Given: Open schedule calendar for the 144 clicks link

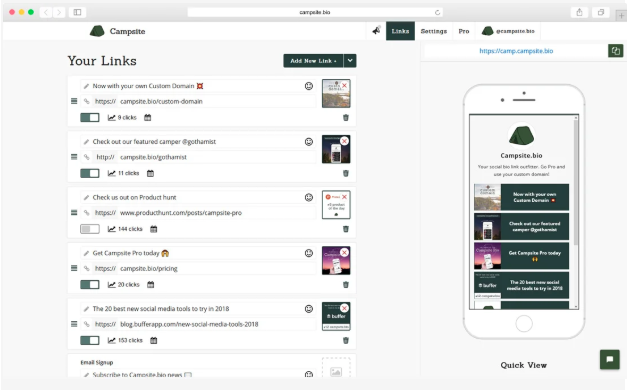Looking at the screenshot, I should click(x=153, y=229).
